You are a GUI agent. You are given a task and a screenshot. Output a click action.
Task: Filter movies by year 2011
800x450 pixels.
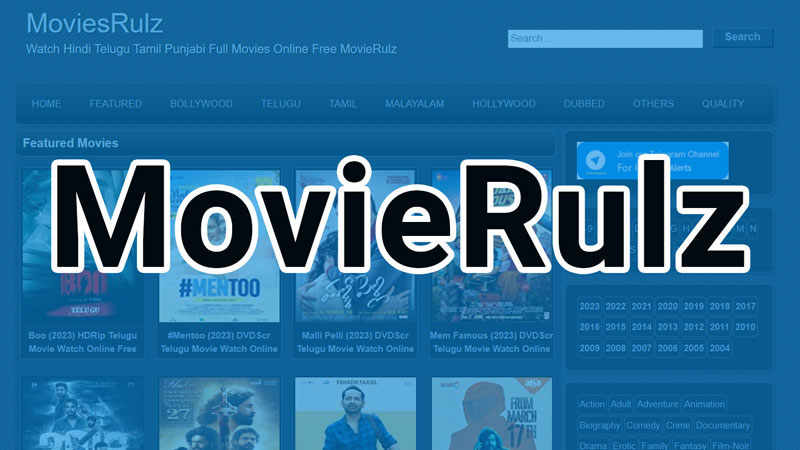[x=719, y=327]
